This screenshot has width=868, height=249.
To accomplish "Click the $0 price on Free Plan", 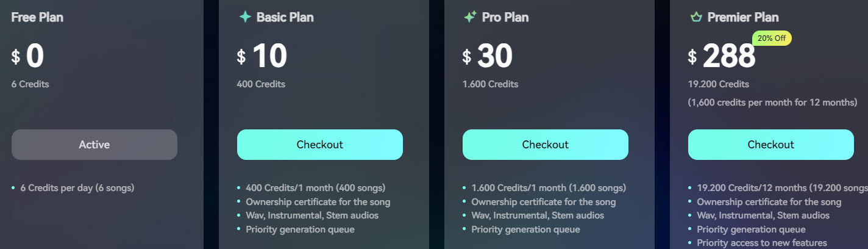I will 28,56.
